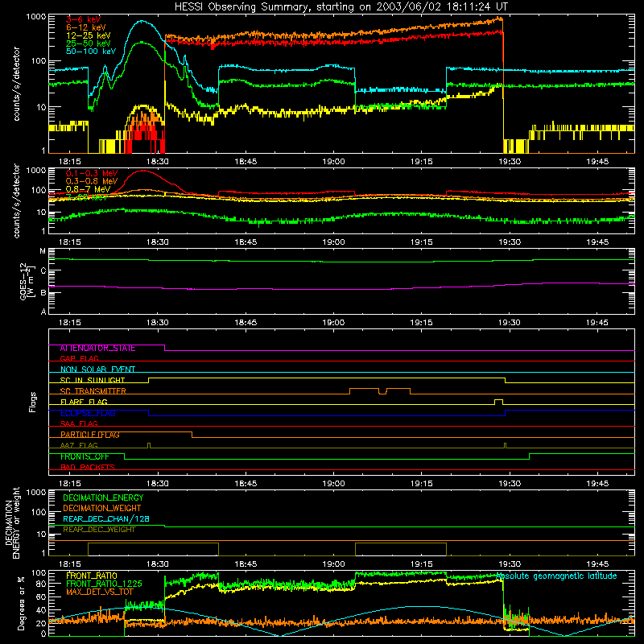Viewport: 644px width, 644px height.
Task: Select the 3-6 keV legend label
Action: point(84,19)
